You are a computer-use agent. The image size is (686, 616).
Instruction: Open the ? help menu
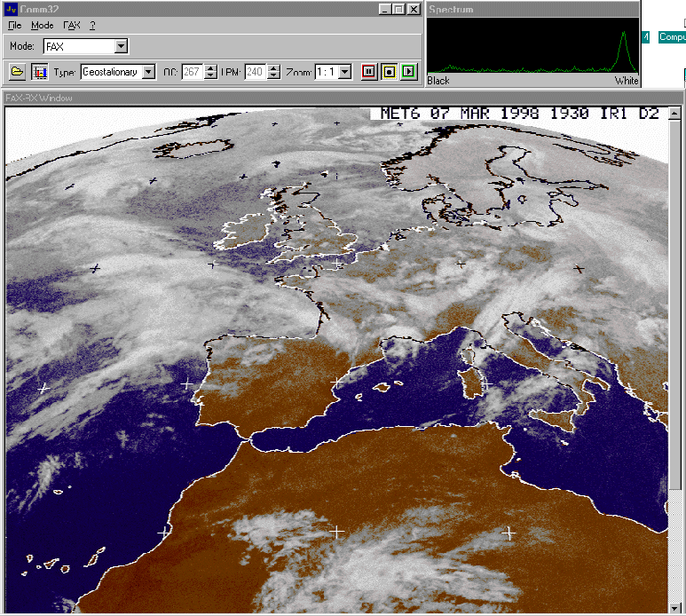coord(92,26)
